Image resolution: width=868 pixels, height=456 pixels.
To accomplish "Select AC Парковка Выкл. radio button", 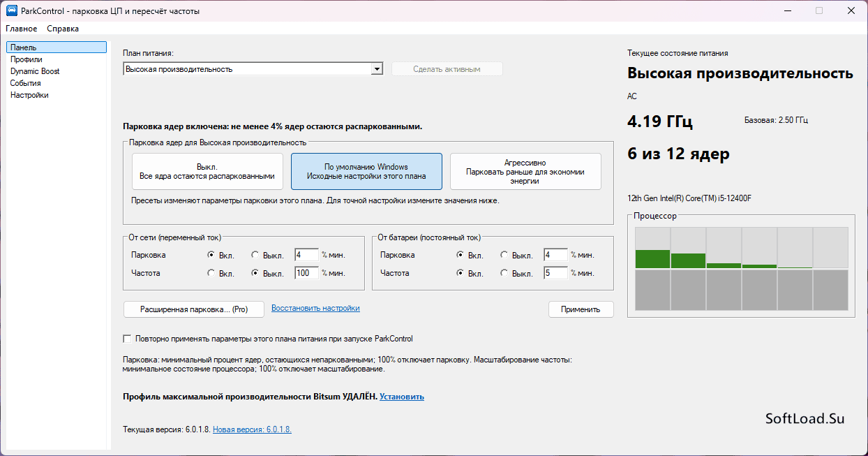I will [255, 255].
